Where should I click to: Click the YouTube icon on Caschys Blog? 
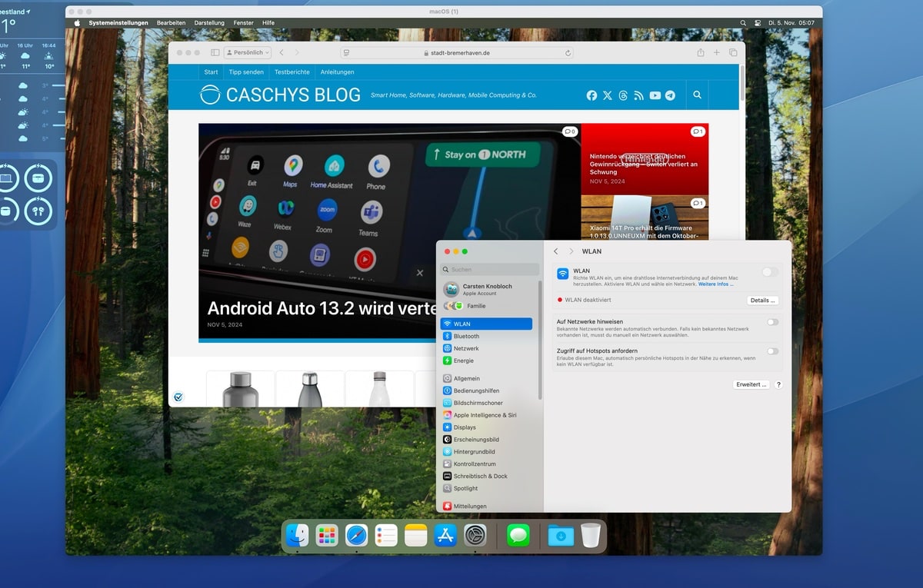(655, 95)
